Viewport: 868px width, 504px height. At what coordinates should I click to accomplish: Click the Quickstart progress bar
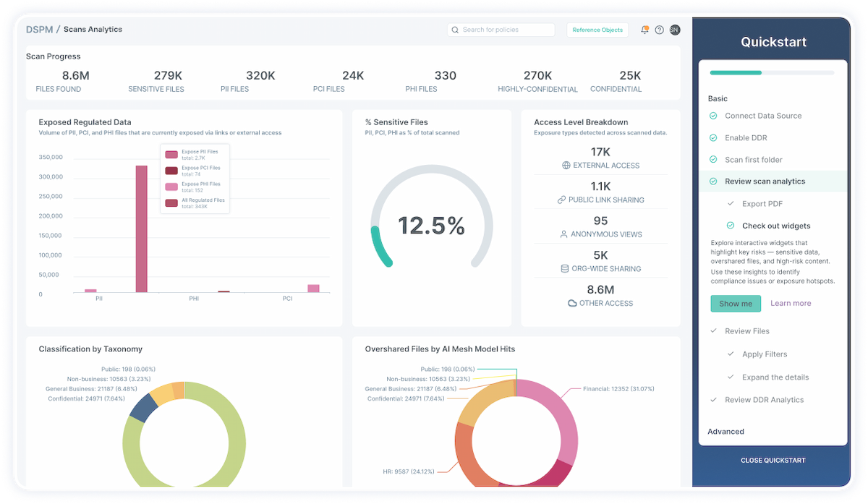[773, 72]
